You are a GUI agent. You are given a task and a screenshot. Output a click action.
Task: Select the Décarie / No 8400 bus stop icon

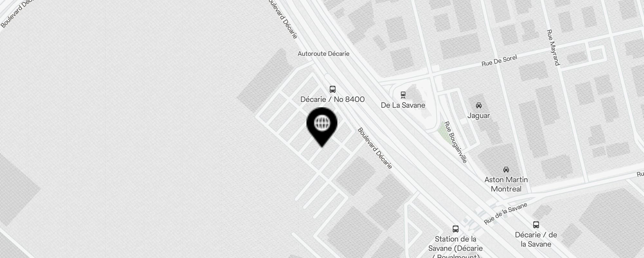[333, 89]
